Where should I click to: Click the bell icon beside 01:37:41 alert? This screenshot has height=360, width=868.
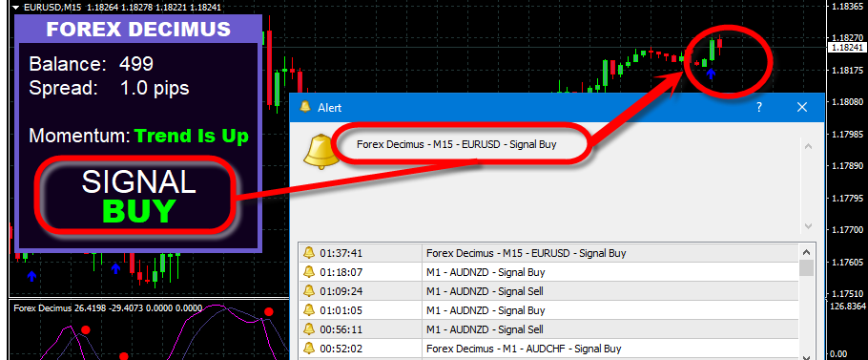click(x=308, y=253)
